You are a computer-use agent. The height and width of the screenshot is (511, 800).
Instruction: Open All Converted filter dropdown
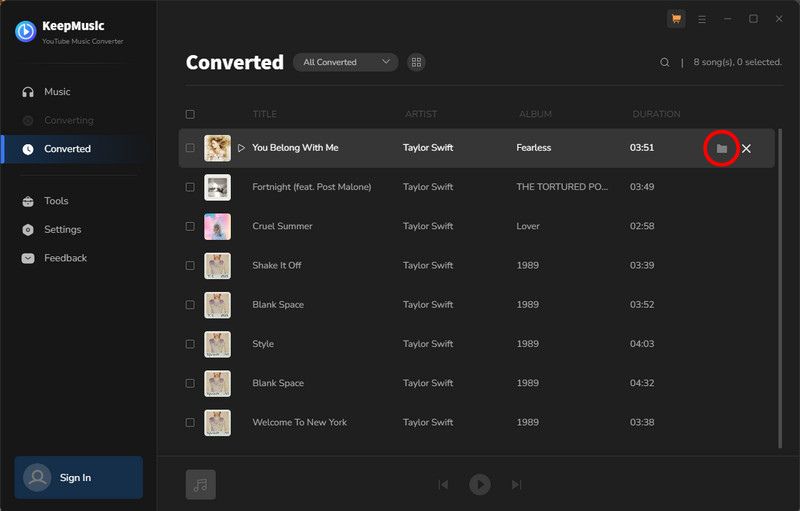[345, 62]
